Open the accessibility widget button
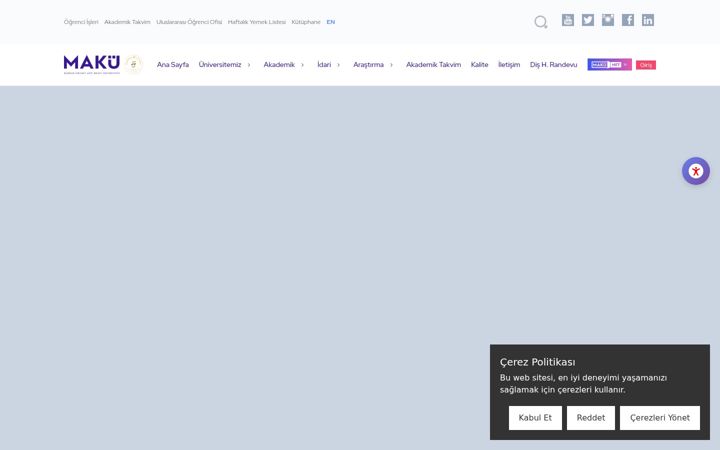Screen dimensions: 720x450 696,171
